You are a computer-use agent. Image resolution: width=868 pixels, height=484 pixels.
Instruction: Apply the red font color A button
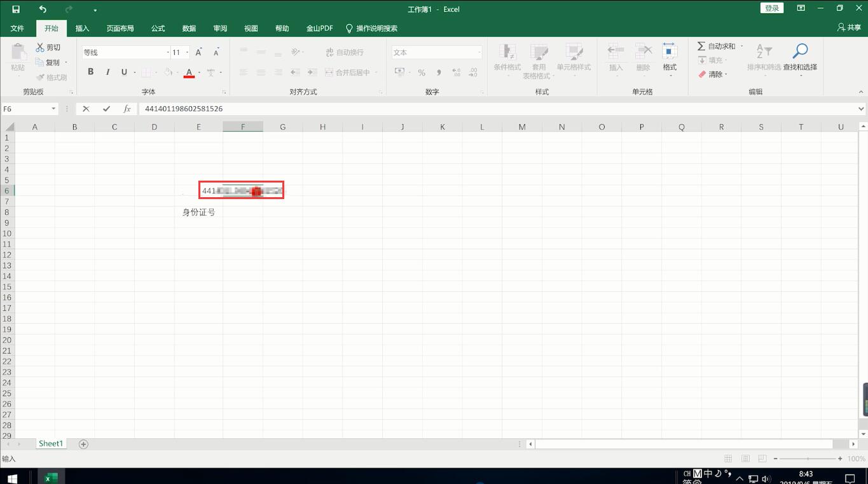coord(189,72)
